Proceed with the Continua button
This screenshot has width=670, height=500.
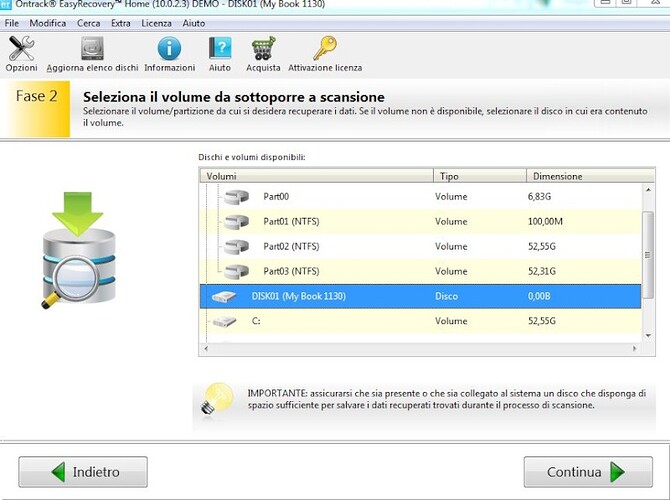(588, 472)
